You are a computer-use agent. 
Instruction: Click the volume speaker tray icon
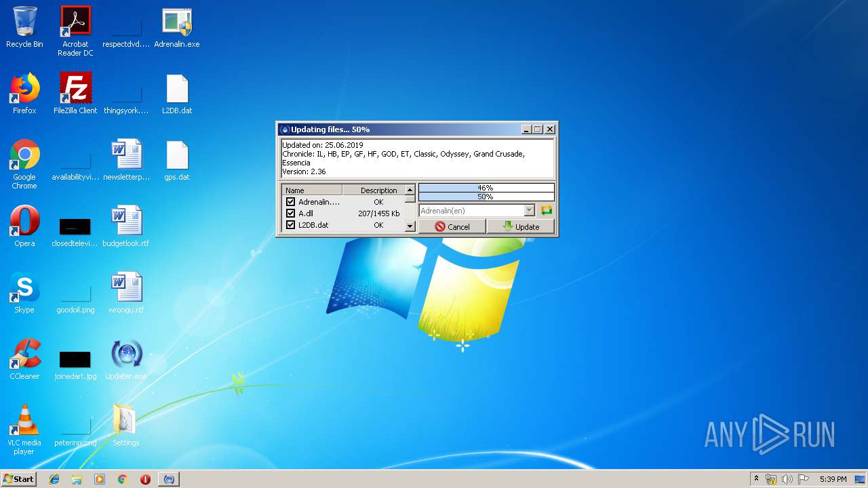pyautogui.click(x=787, y=479)
